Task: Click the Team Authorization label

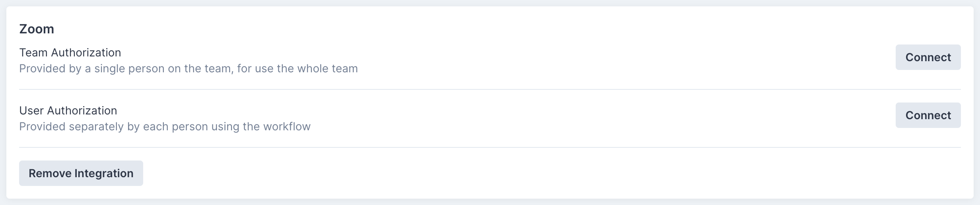Action: pyautogui.click(x=70, y=52)
